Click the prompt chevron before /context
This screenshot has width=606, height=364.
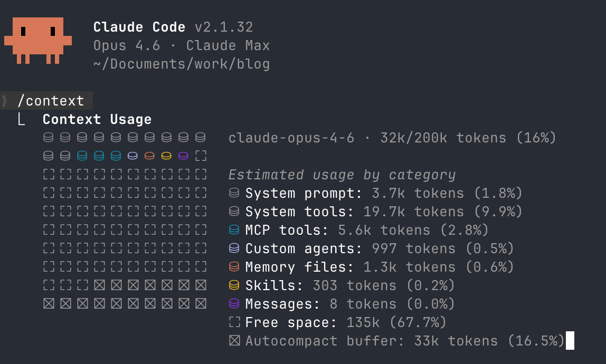tap(5, 101)
